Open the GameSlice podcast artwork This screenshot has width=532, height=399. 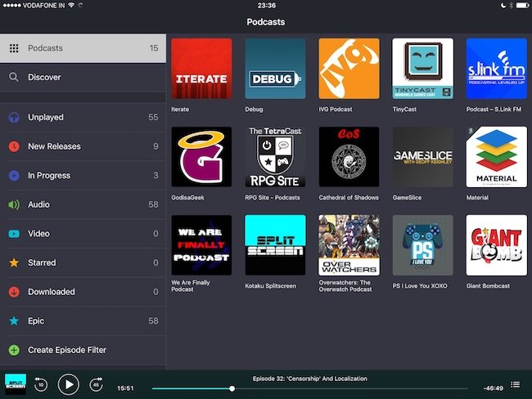(423, 157)
